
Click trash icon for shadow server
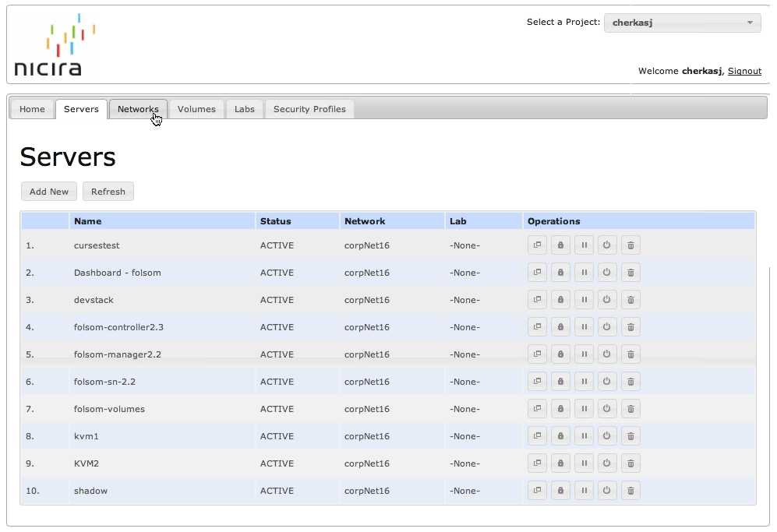[x=630, y=491]
